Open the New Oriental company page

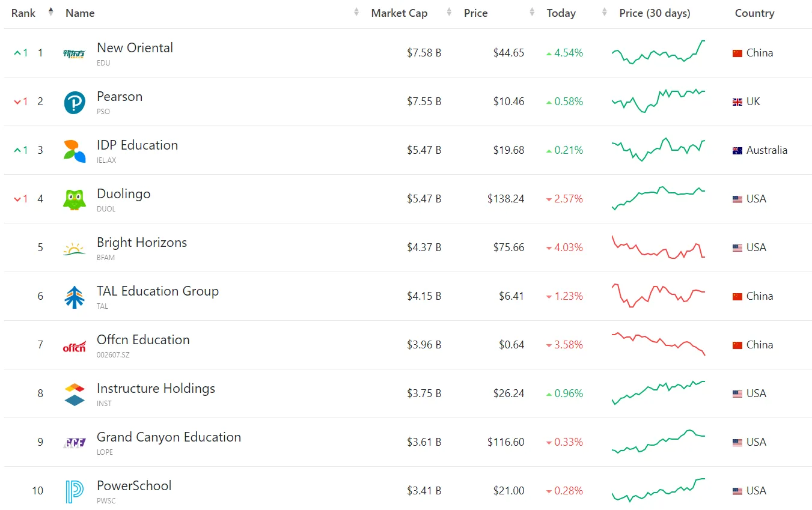[135, 48]
